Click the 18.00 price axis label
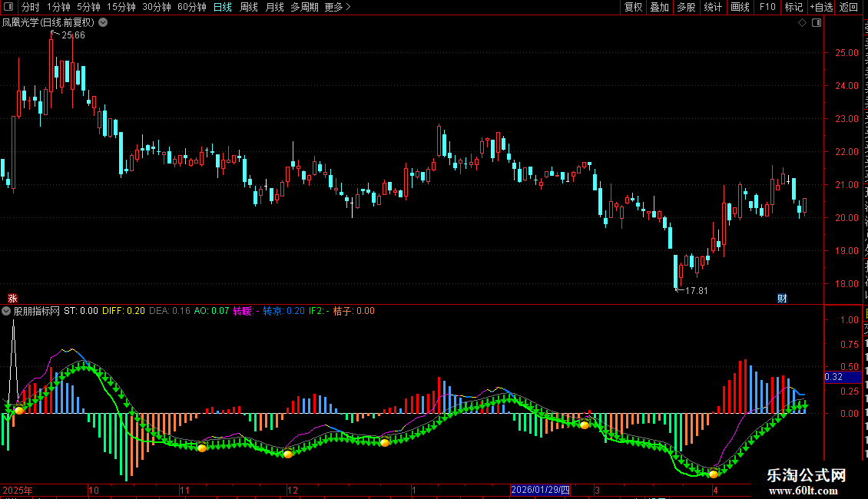 click(x=847, y=284)
